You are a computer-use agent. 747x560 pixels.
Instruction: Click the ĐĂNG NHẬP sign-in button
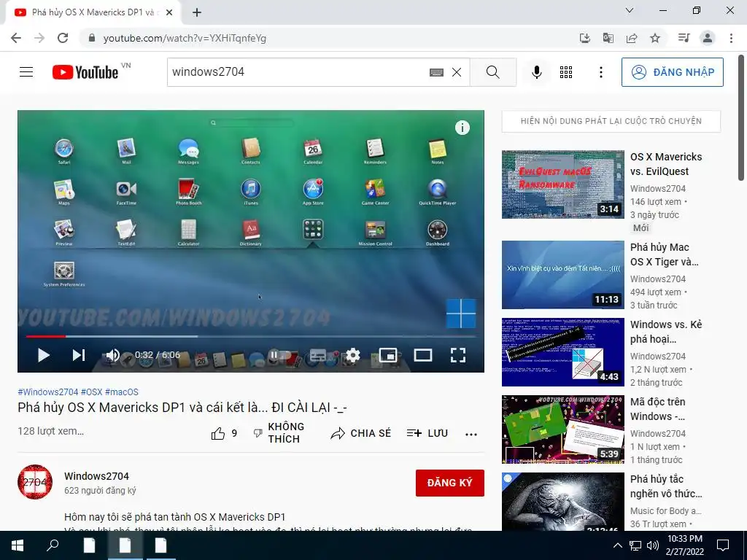[672, 72]
